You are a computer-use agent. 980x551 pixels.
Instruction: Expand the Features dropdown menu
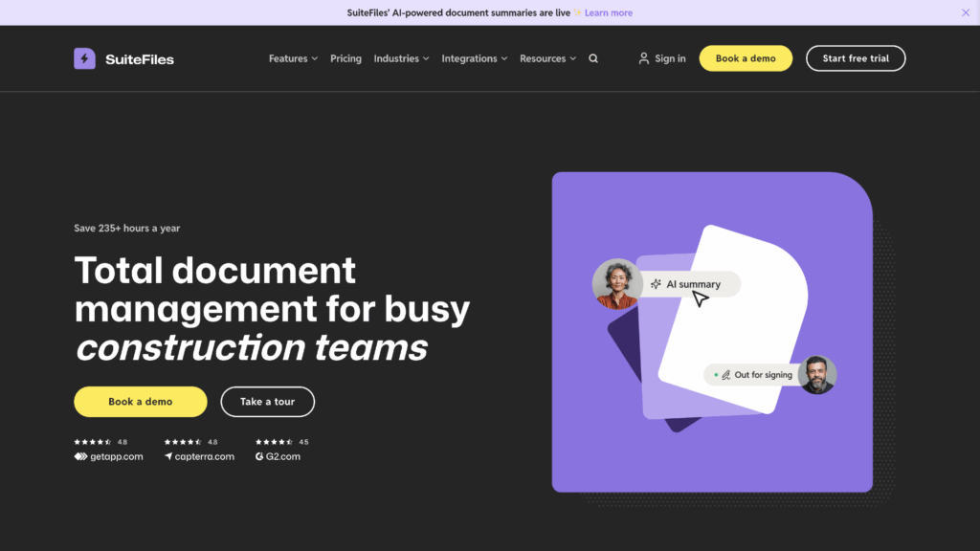tap(293, 58)
